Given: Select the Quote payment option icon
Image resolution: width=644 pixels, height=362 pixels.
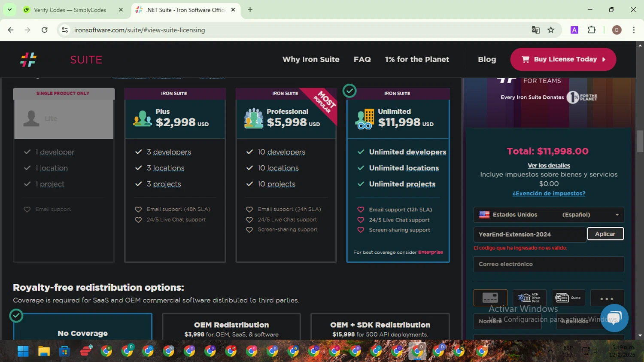Looking at the screenshot, I should pos(568,298).
